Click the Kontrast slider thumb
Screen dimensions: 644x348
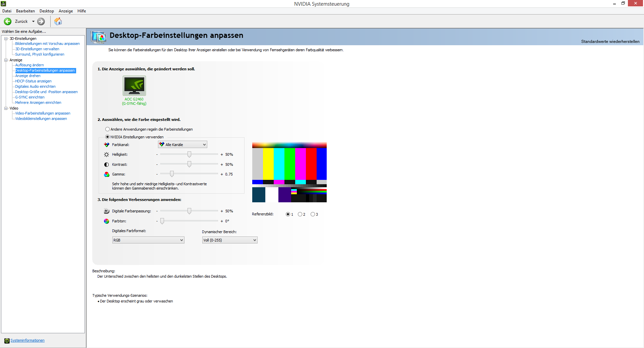[x=189, y=164]
